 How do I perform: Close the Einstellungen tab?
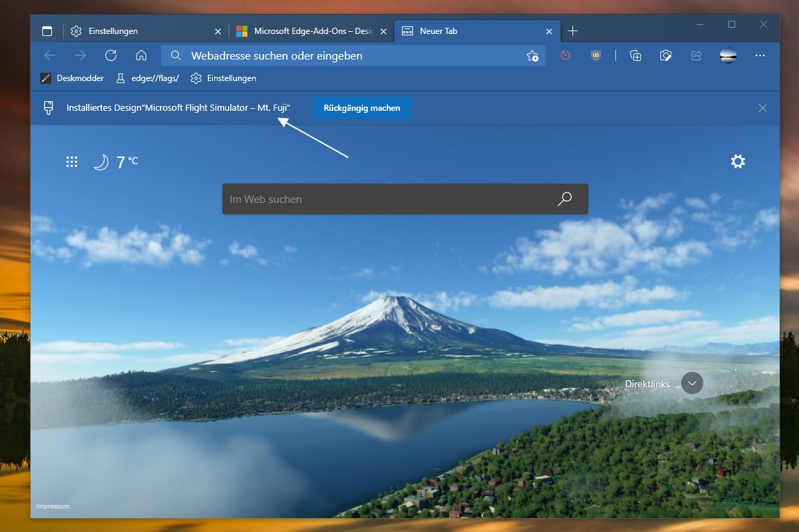click(218, 32)
